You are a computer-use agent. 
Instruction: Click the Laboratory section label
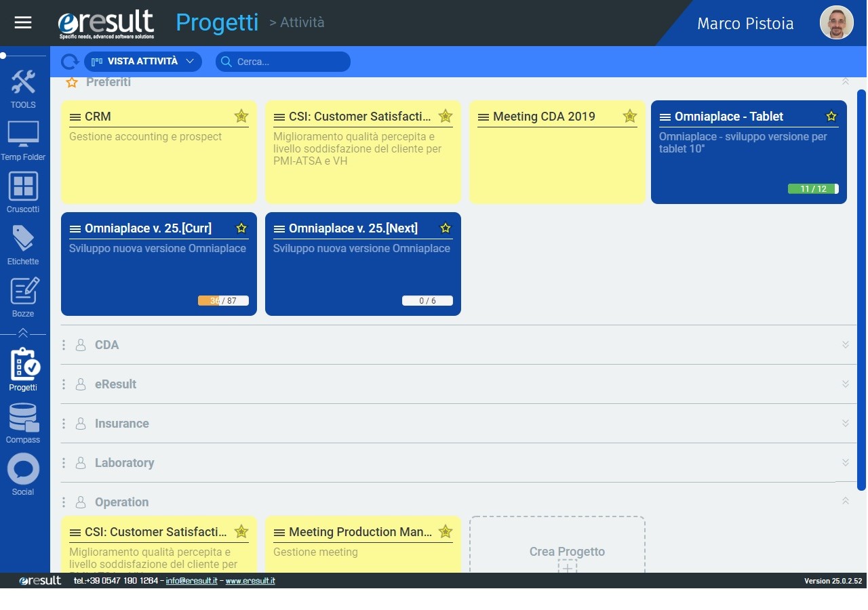125,463
